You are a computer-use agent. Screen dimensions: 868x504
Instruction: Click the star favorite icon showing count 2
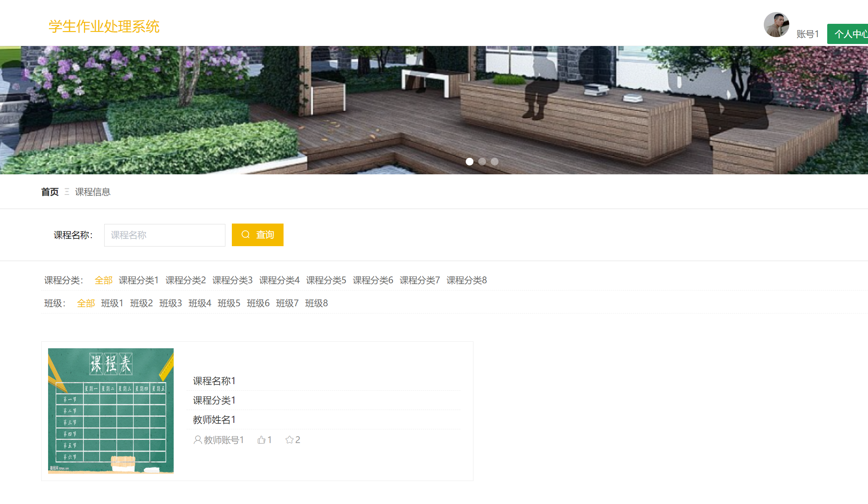[290, 440]
